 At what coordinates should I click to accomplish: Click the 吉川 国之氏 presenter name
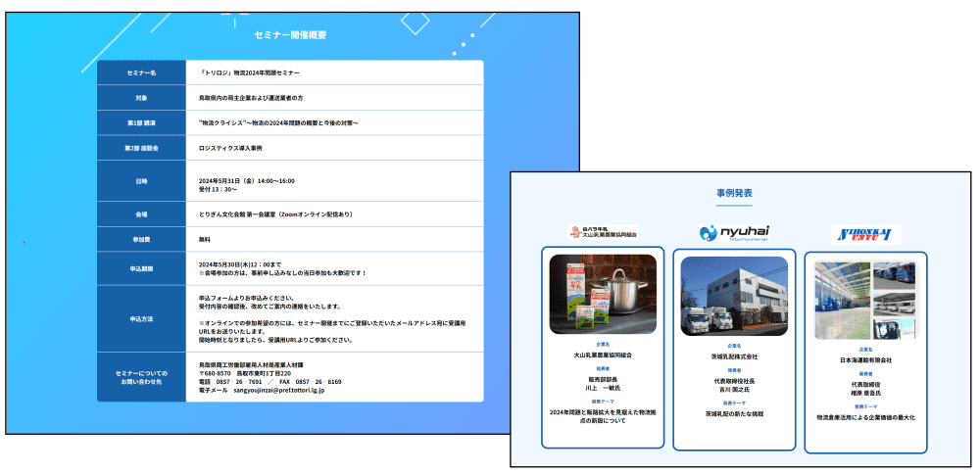(734, 390)
